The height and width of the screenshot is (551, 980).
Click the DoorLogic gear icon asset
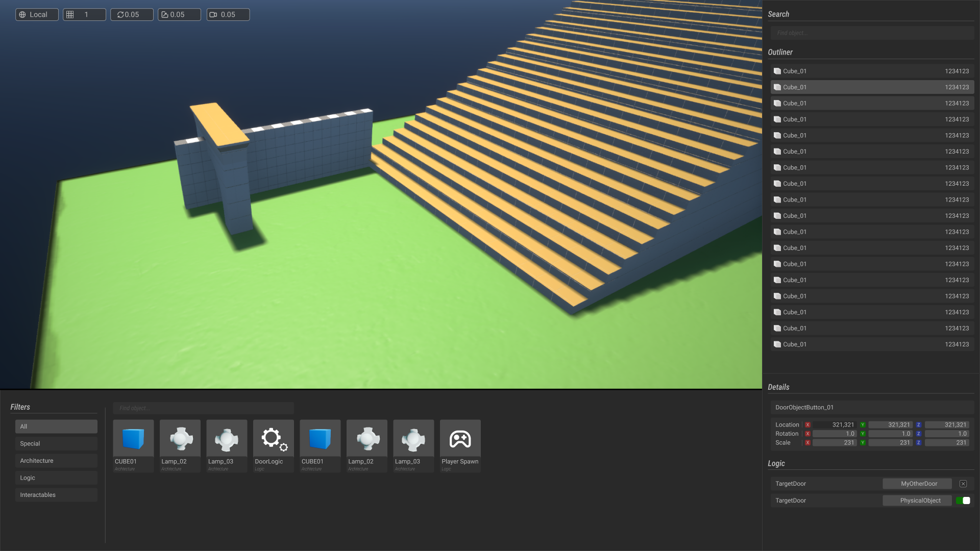coord(273,439)
